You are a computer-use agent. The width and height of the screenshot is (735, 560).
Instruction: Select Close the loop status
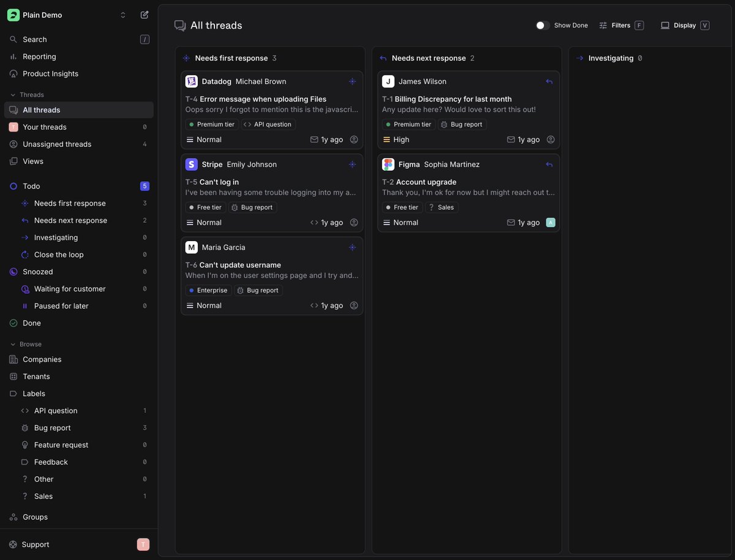point(85,255)
